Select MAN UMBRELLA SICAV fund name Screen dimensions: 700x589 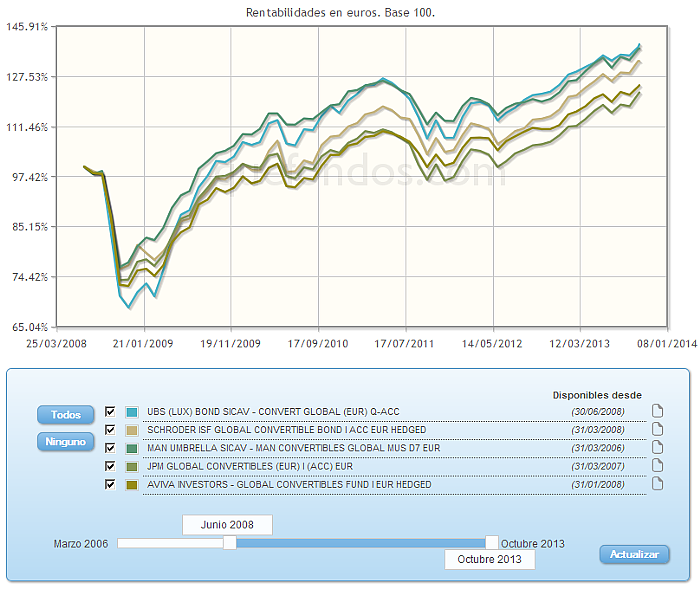[293, 448]
